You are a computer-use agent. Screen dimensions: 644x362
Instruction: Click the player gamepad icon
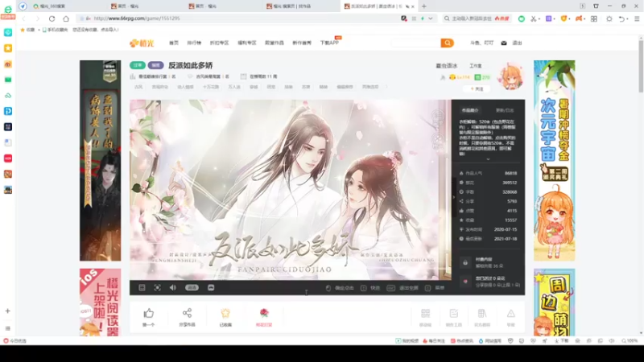pyautogui.click(x=211, y=288)
